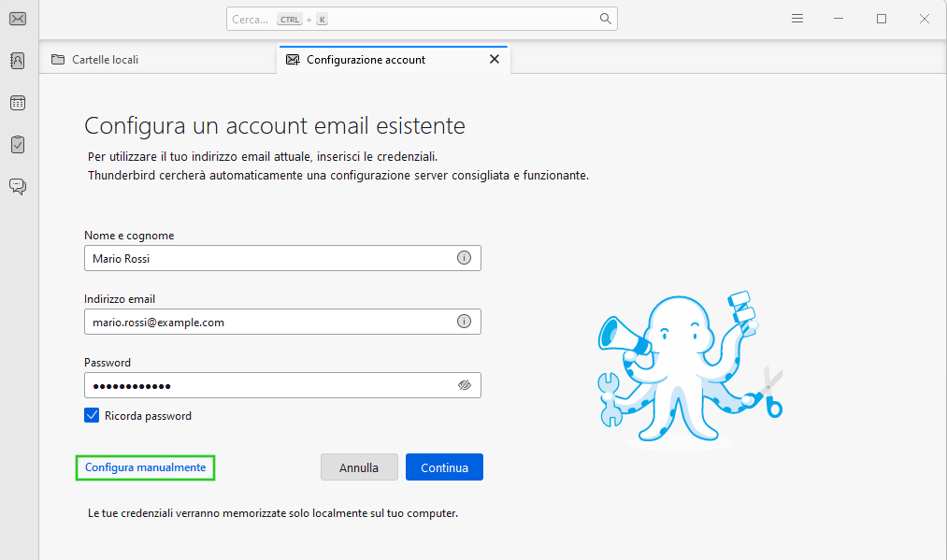The width and height of the screenshot is (947, 560).
Task: Click the octopus mascot illustration
Action: click(690, 369)
